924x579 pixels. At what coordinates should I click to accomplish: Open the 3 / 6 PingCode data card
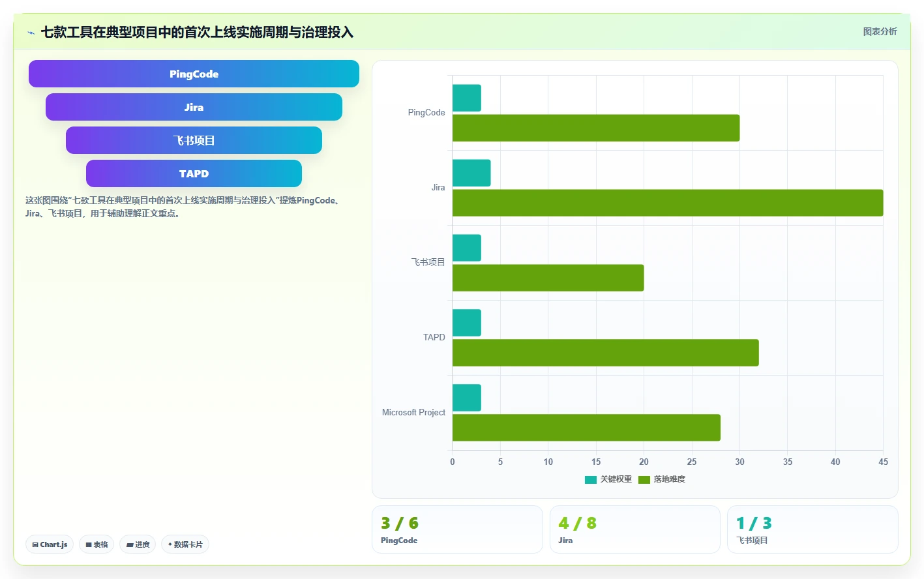457,529
